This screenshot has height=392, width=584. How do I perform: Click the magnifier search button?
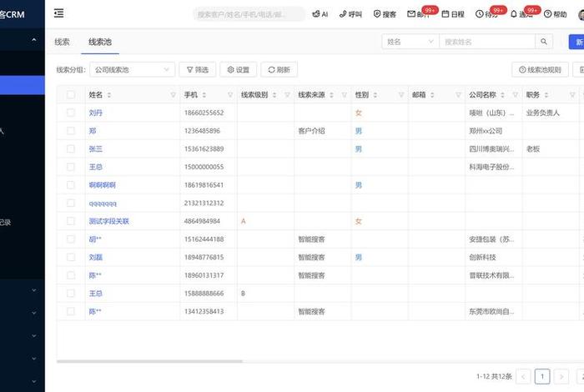544,42
